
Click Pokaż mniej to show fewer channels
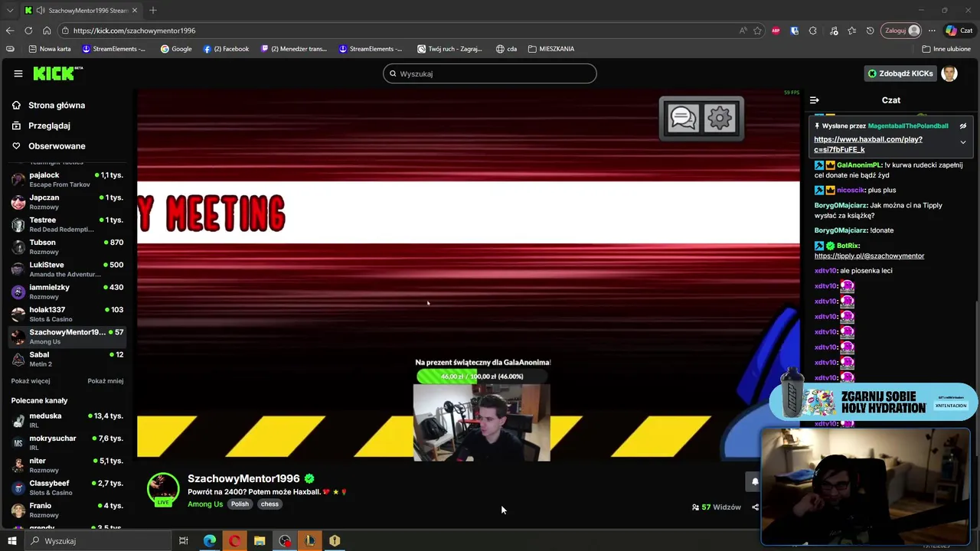[106, 381]
